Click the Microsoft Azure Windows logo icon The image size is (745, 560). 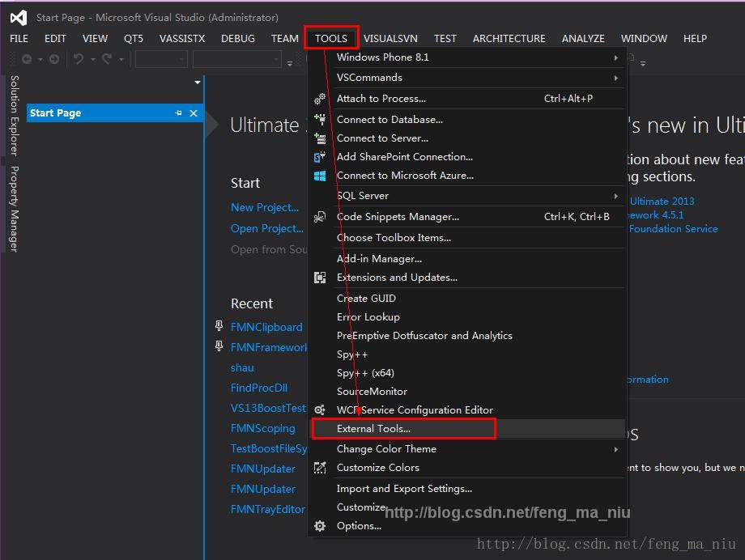pos(320,176)
